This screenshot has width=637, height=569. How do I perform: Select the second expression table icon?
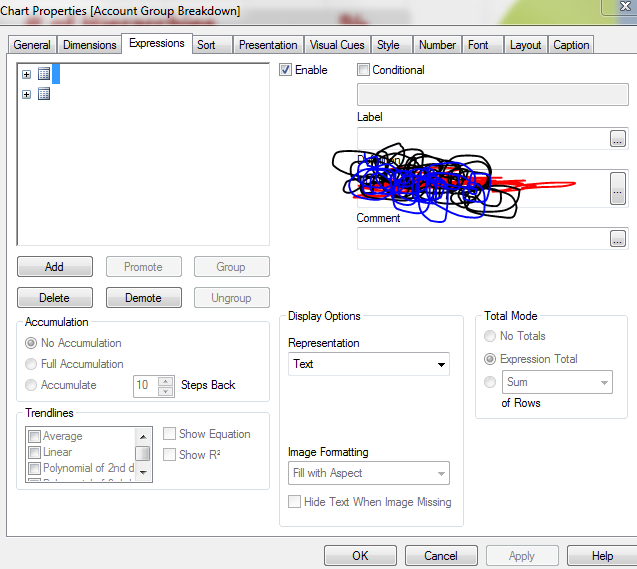pyautogui.click(x=44, y=94)
